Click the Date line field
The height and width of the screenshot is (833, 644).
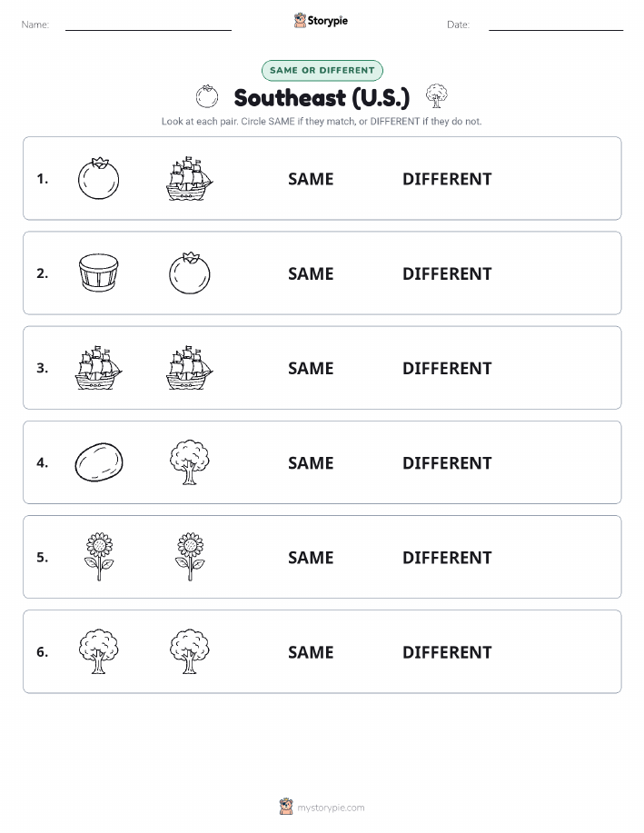pos(556,25)
